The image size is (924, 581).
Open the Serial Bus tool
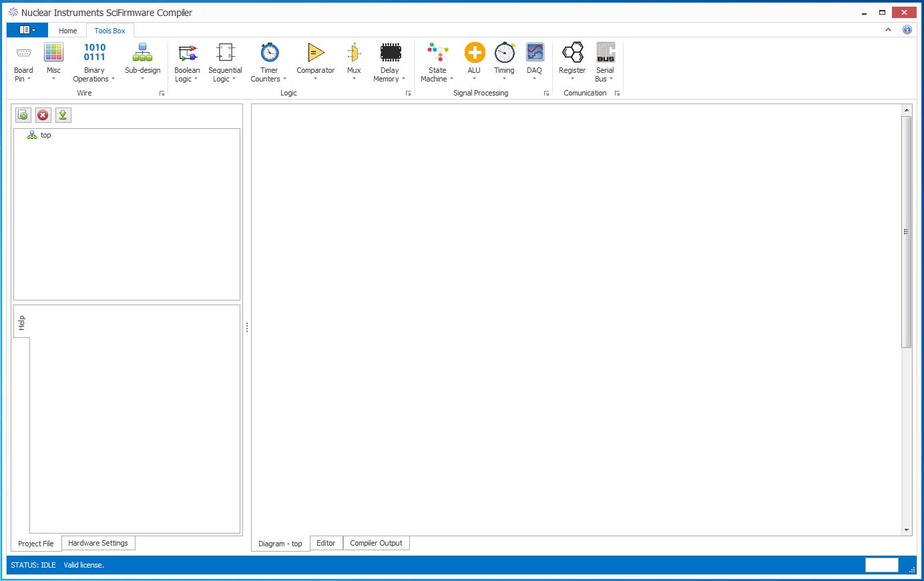tap(605, 63)
